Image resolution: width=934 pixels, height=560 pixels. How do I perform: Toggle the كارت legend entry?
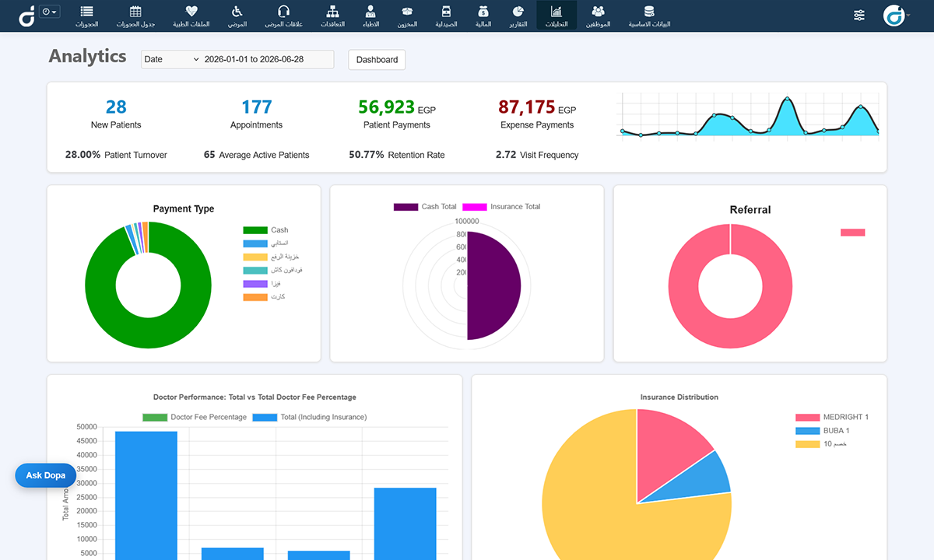(264, 297)
